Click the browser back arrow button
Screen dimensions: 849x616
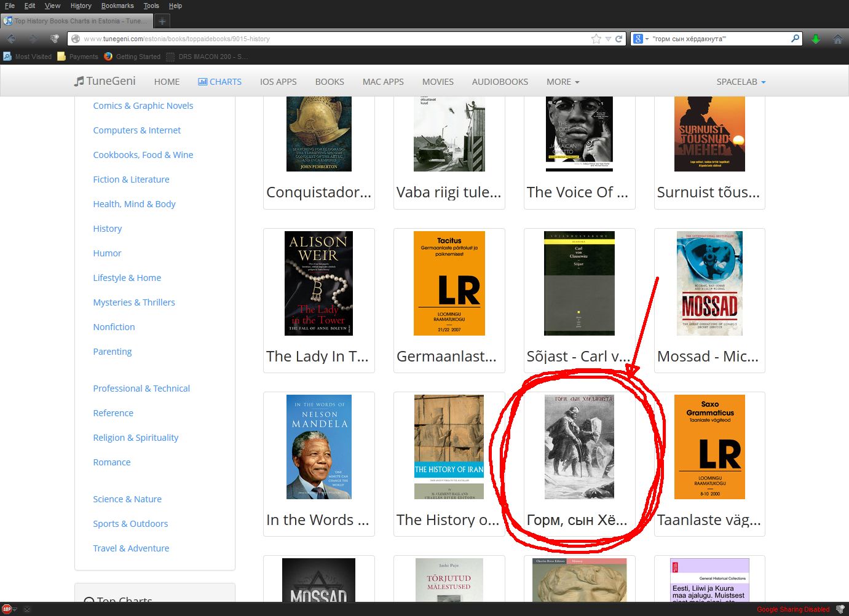tap(11, 39)
